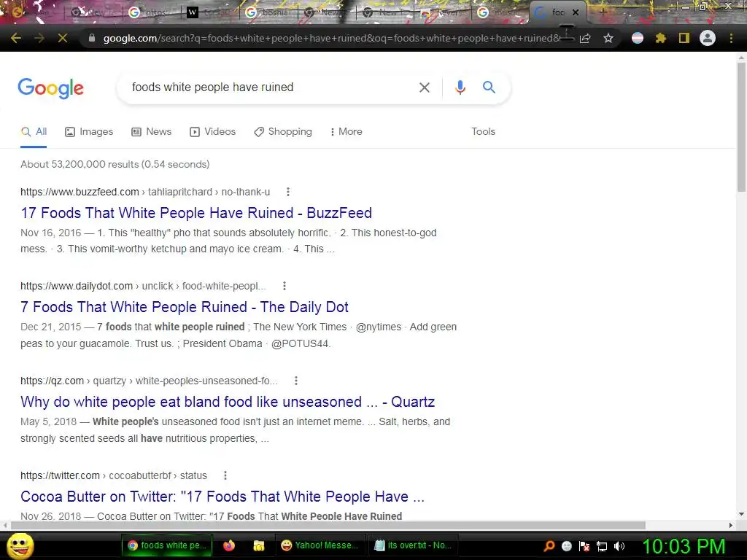Open 'its over.txt' Notepad taskbar button
Image resolution: width=747 pixels, height=560 pixels.
click(x=413, y=545)
